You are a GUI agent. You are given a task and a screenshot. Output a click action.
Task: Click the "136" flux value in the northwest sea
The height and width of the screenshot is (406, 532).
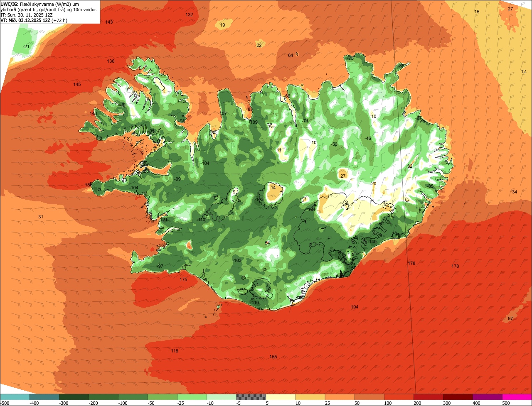(111, 61)
